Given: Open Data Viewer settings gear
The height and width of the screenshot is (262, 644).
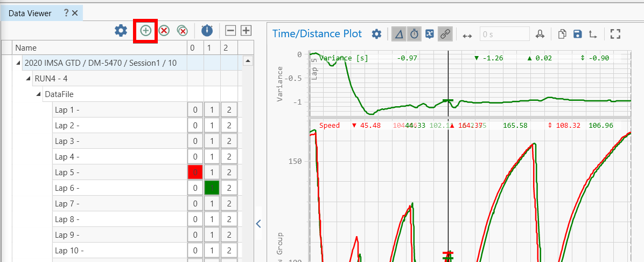Looking at the screenshot, I should coord(121,31).
